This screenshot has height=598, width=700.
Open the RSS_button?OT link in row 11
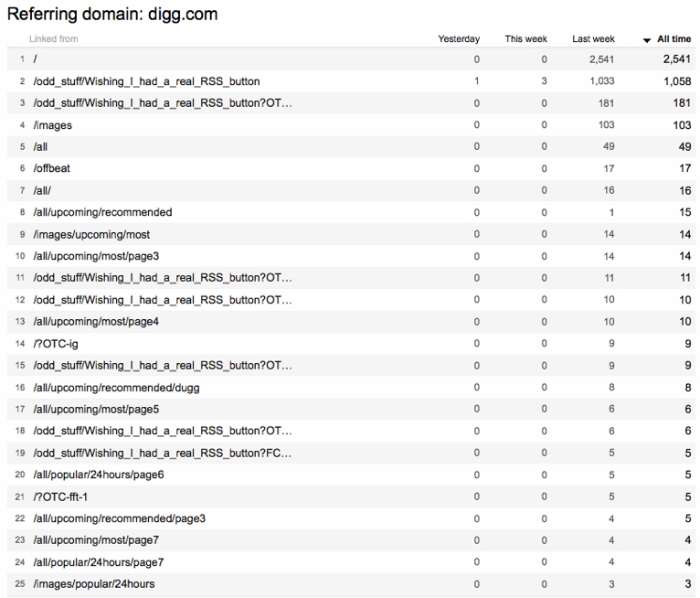coord(163,278)
